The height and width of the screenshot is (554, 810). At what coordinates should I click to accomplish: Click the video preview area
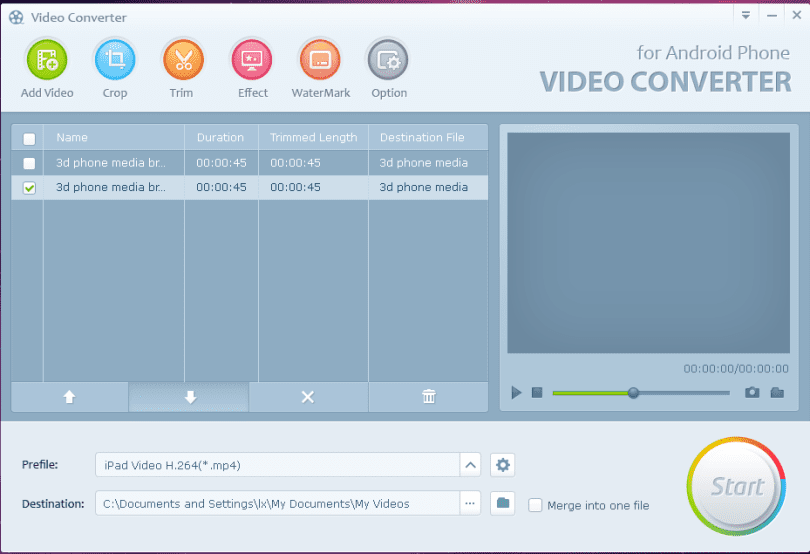(648, 243)
